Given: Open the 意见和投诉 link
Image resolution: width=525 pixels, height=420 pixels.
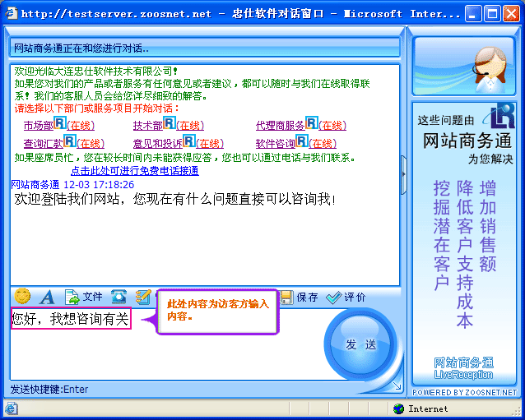Looking at the screenshot, I should [158, 144].
